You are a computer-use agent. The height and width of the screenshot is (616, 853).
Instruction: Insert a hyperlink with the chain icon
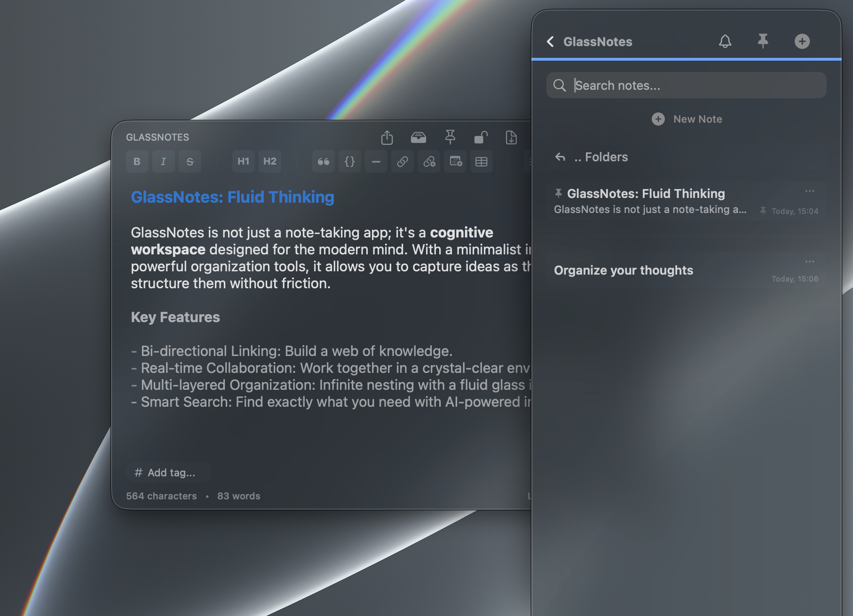403,162
